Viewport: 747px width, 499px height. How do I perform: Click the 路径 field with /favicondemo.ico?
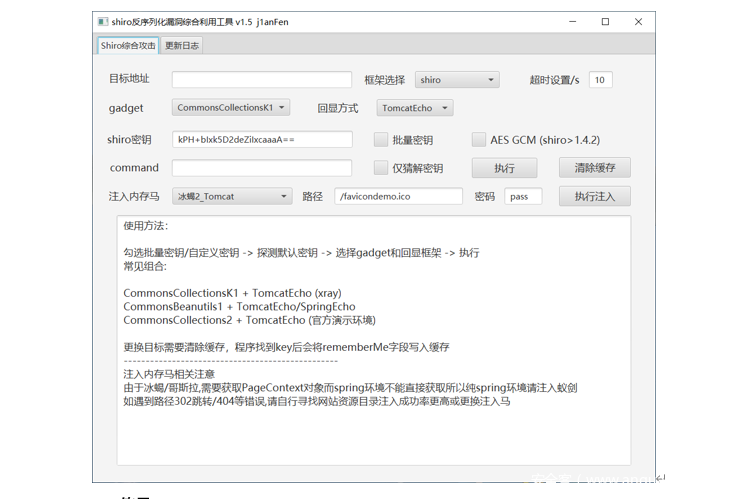(398, 196)
